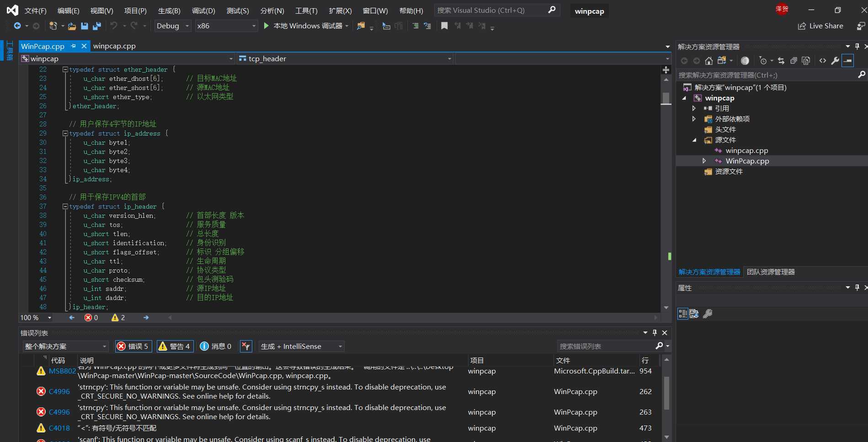868x442 pixels.
Task: Open the winpcap scope dropdown in navigation bar
Action: [x=128, y=58]
